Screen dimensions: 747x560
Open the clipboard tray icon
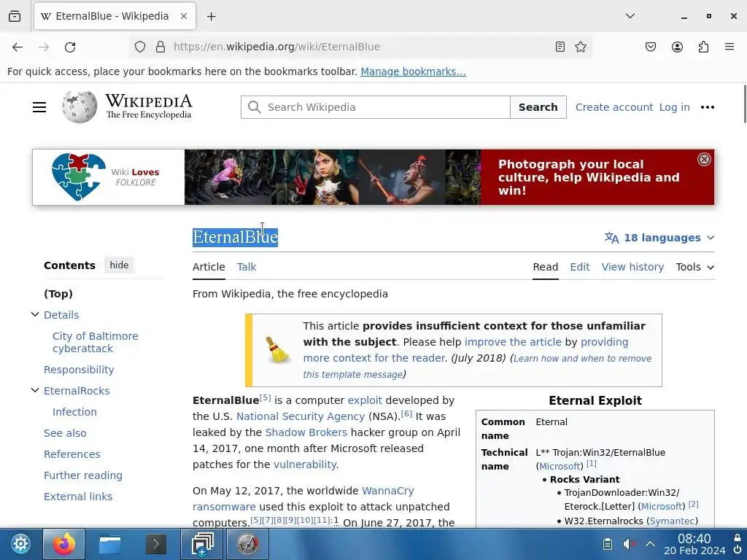tap(608, 544)
